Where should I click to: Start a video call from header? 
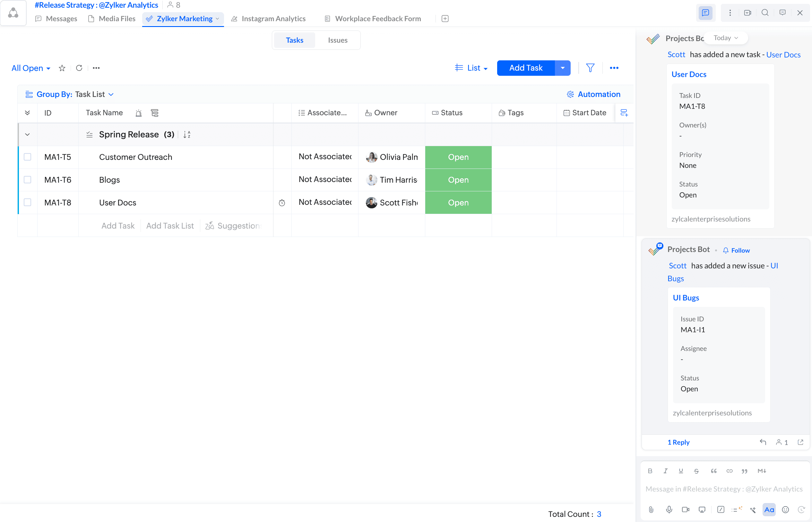(747, 13)
